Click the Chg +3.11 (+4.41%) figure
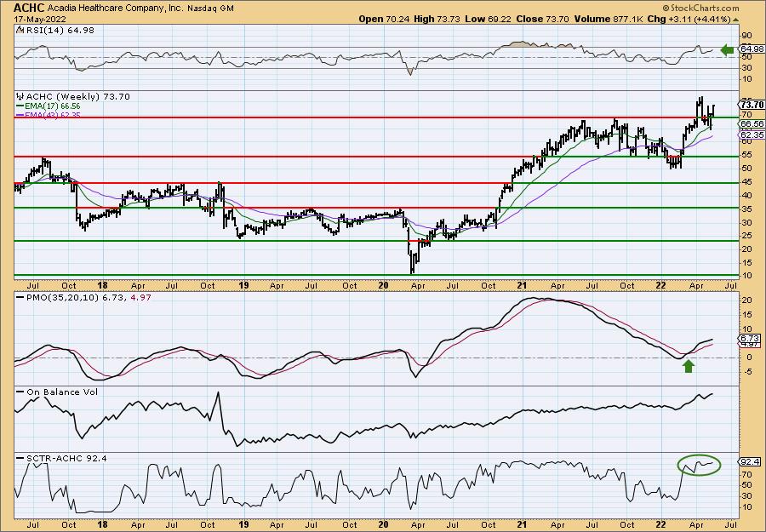This screenshot has width=766, height=532. pos(688,19)
